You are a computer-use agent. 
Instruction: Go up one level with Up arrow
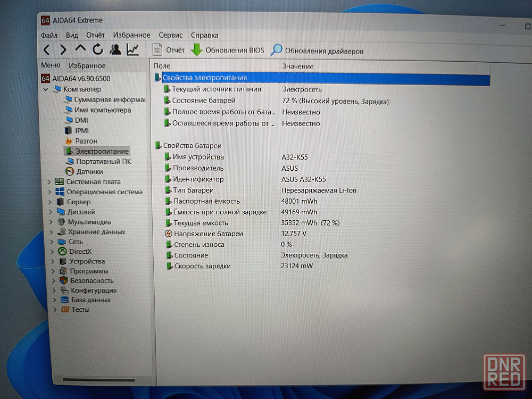80,49
